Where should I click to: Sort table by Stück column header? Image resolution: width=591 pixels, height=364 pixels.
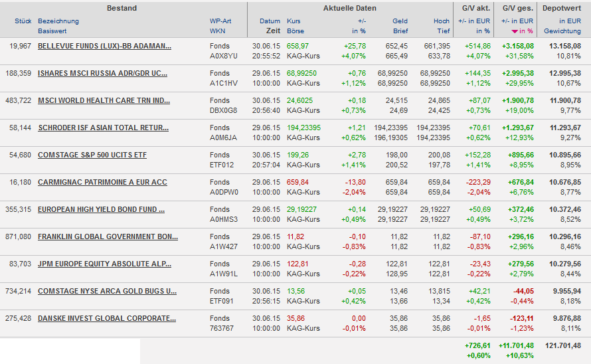click(x=23, y=21)
